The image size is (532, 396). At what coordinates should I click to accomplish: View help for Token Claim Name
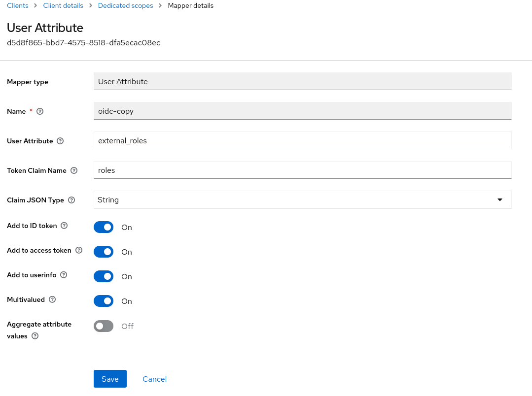[73, 170]
